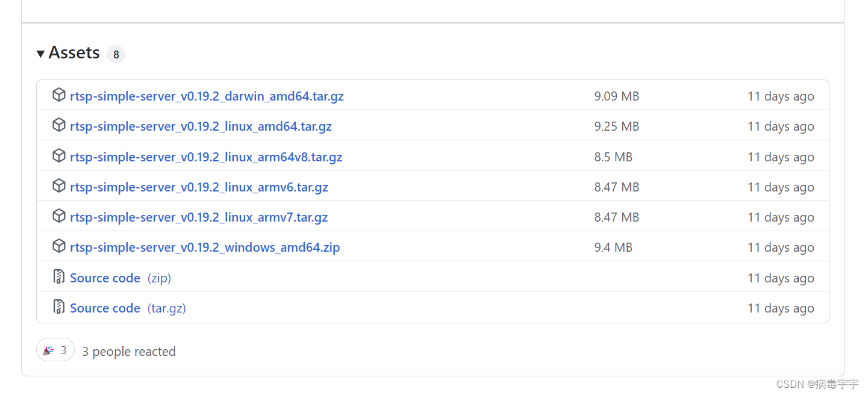The image size is (868, 395).
Task: Download rtsp-simple-server_v0.19.2_linux_armv6.tar.gz
Action: click(199, 187)
